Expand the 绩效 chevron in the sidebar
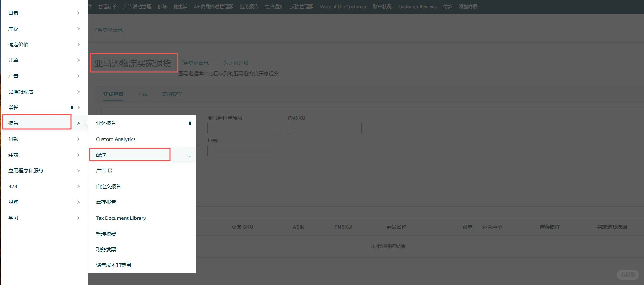This screenshot has height=285, width=644. pos(78,155)
